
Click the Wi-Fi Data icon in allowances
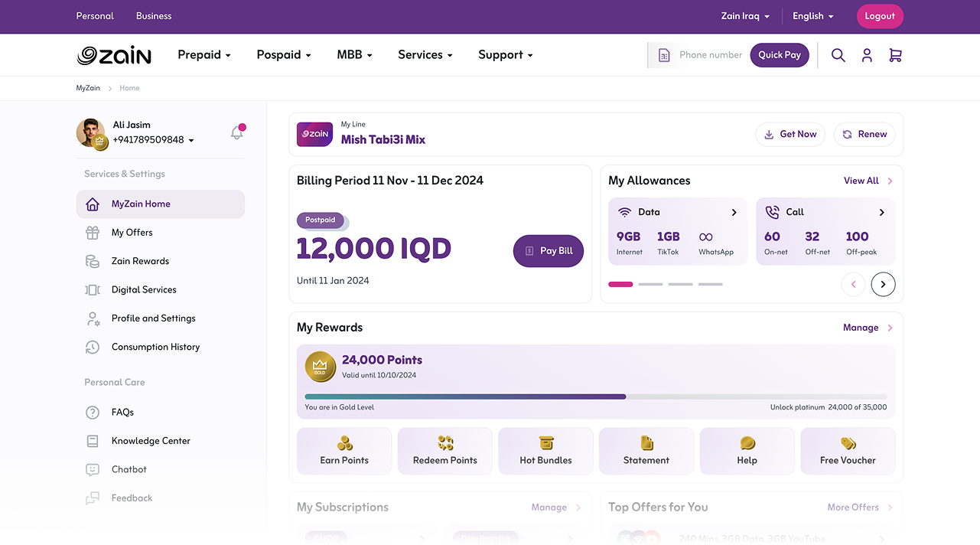[x=624, y=212]
